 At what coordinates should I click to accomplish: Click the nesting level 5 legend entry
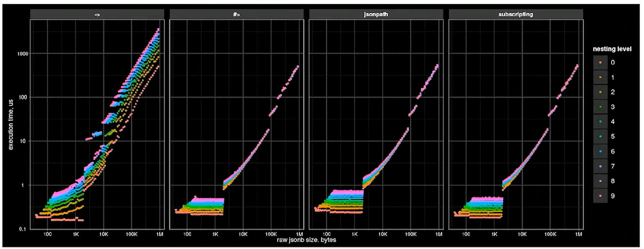point(601,136)
